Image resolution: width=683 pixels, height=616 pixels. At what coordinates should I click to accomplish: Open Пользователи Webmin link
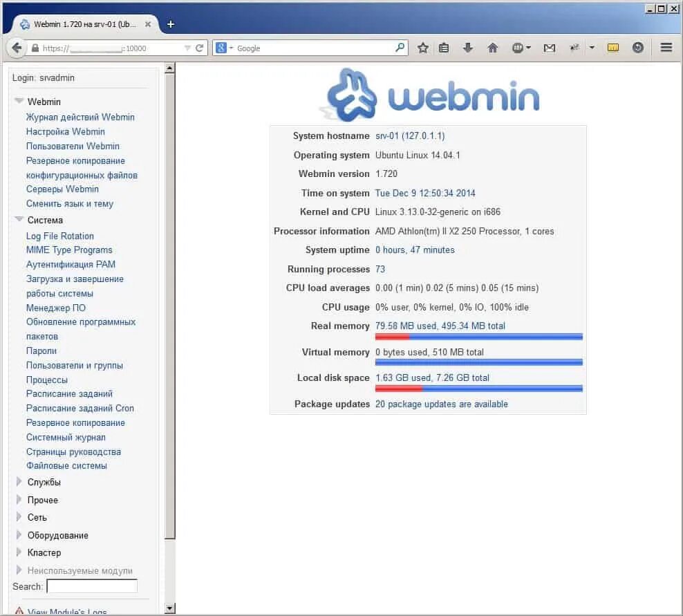73,146
